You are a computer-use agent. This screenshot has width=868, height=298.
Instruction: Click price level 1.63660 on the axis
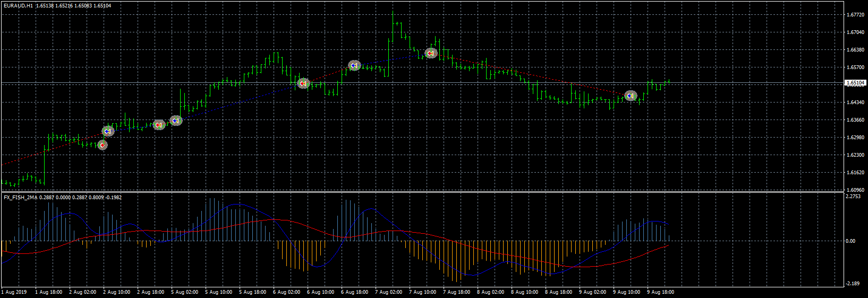point(854,120)
